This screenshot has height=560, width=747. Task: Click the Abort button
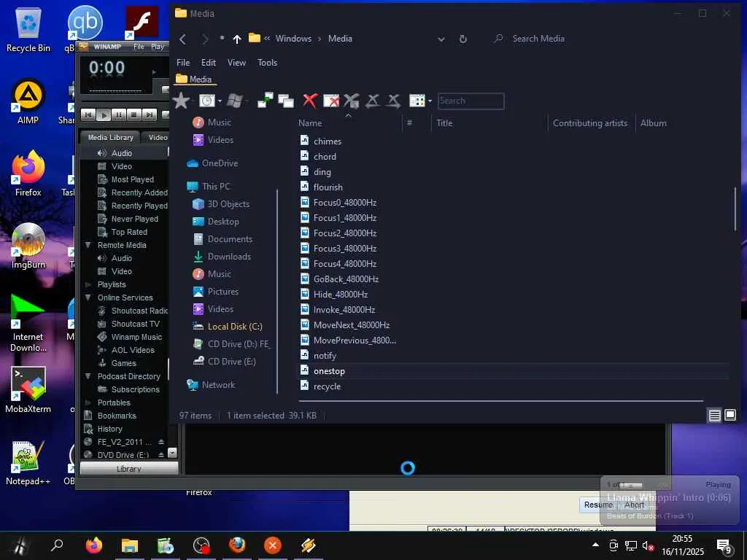(635, 505)
